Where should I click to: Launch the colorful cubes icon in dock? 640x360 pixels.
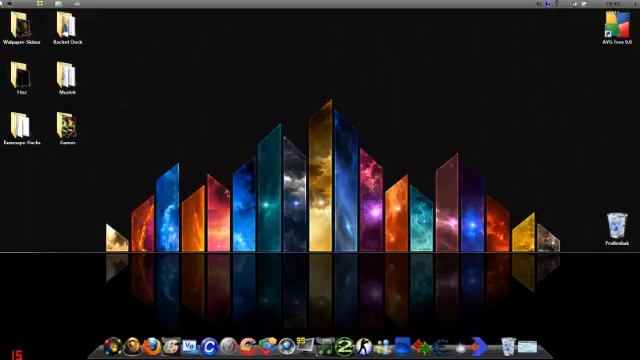click(x=267, y=347)
